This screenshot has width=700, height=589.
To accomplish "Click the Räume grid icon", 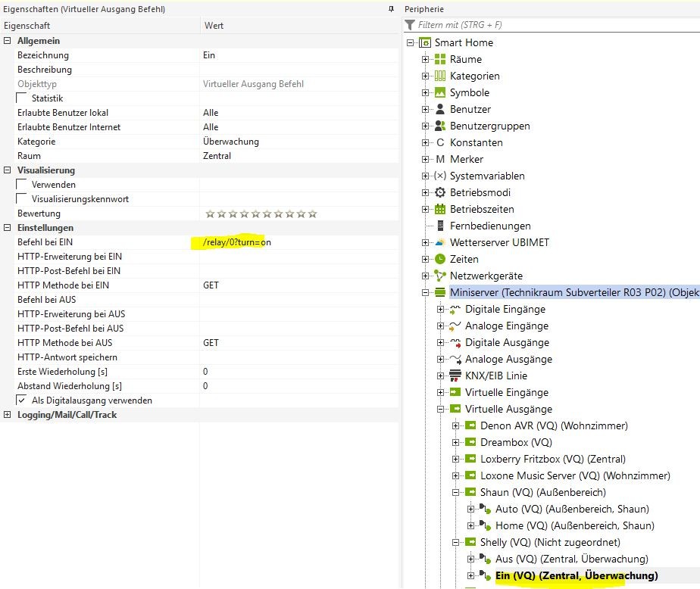I will [x=440, y=59].
